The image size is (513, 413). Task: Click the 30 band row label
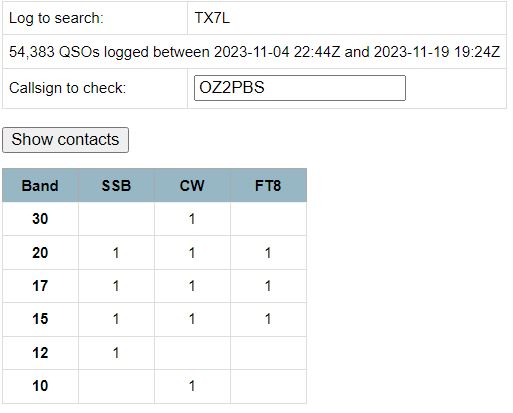click(x=40, y=219)
